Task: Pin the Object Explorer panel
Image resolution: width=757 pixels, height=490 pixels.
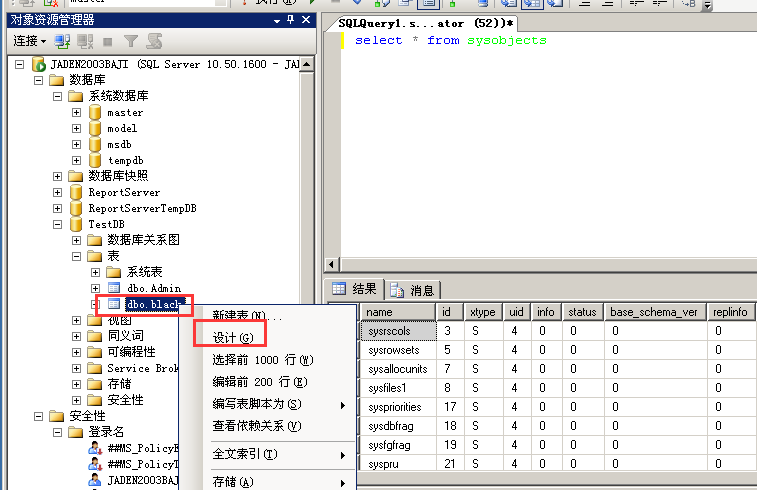Action: pyautogui.click(x=290, y=20)
